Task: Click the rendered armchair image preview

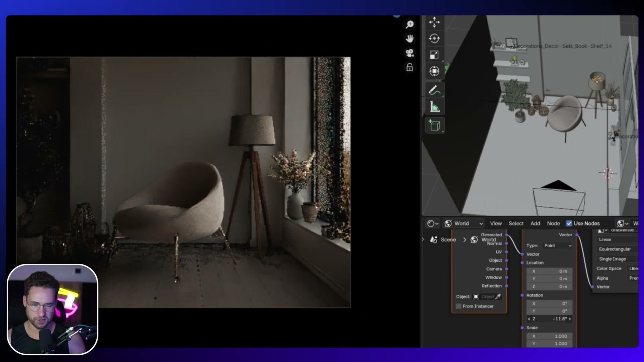Action: pyautogui.click(x=183, y=182)
